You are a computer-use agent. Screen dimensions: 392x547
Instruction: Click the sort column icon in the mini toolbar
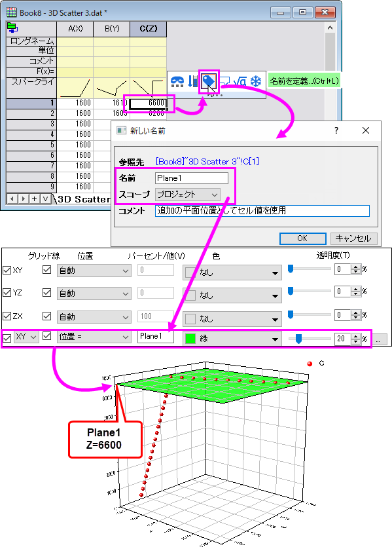click(x=192, y=81)
